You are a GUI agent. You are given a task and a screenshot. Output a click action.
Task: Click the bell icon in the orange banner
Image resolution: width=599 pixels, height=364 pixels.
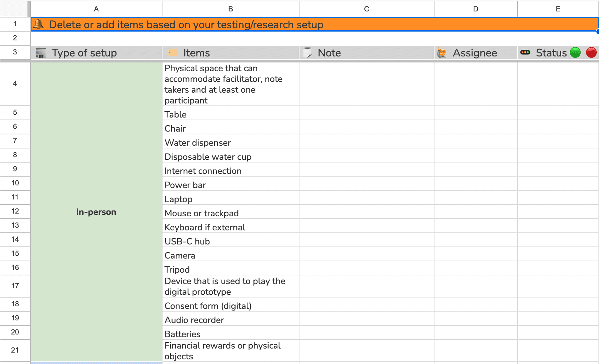click(x=39, y=24)
